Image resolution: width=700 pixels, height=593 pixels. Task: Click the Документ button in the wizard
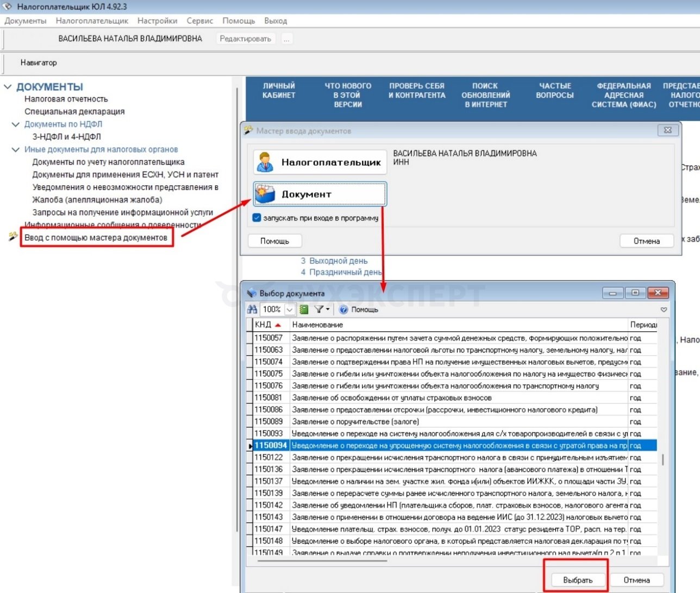click(320, 194)
